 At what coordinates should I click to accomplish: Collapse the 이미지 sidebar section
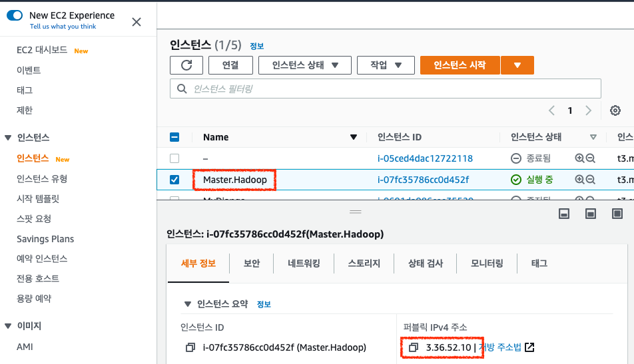coord(8,326)
